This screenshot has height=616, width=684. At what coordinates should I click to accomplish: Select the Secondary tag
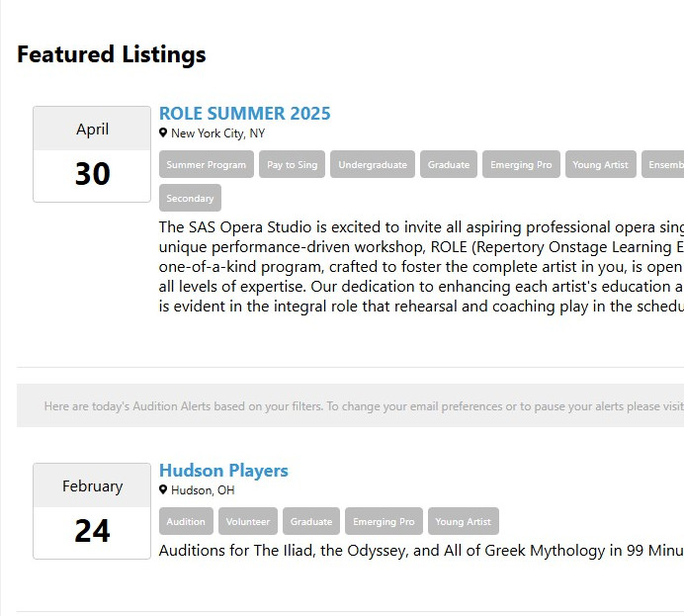[190, 198]
